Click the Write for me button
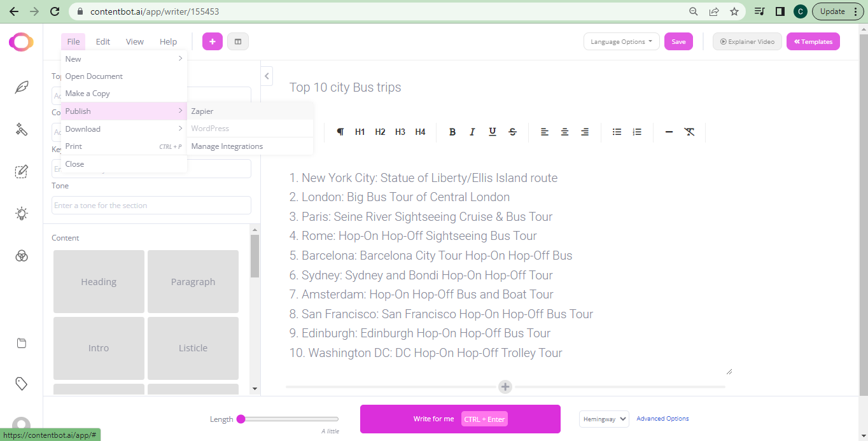The image size is (868, 441). [433, 419]
